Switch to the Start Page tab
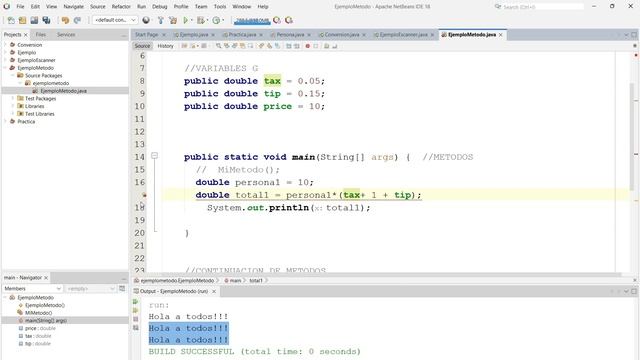 [x=147, y=35]
